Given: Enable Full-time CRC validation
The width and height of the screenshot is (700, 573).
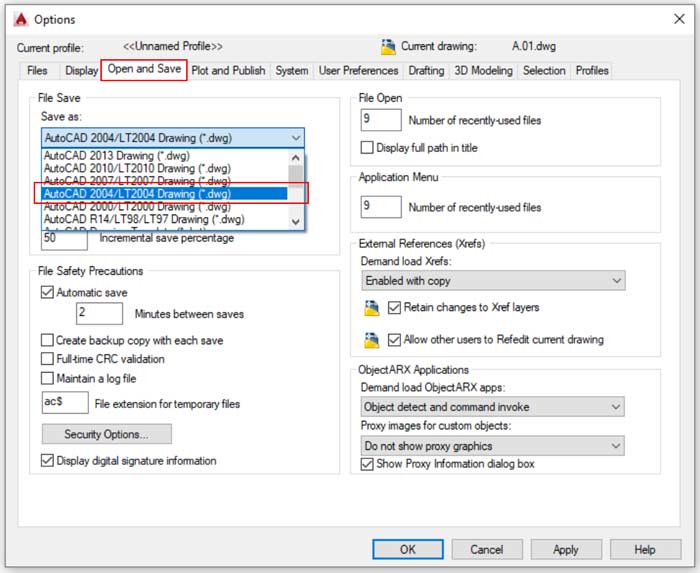Looking at the screenshot, I should tap(47, 359).
